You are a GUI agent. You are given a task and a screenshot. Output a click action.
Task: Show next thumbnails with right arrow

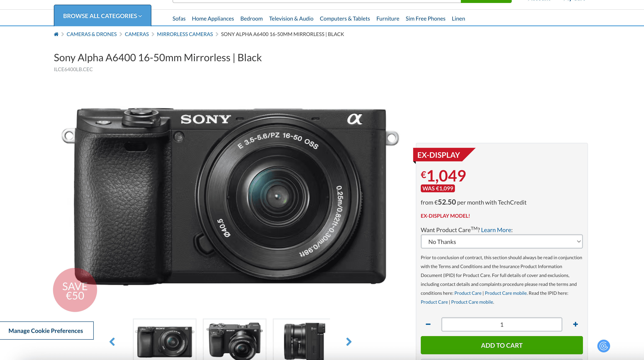click(349, 342)
